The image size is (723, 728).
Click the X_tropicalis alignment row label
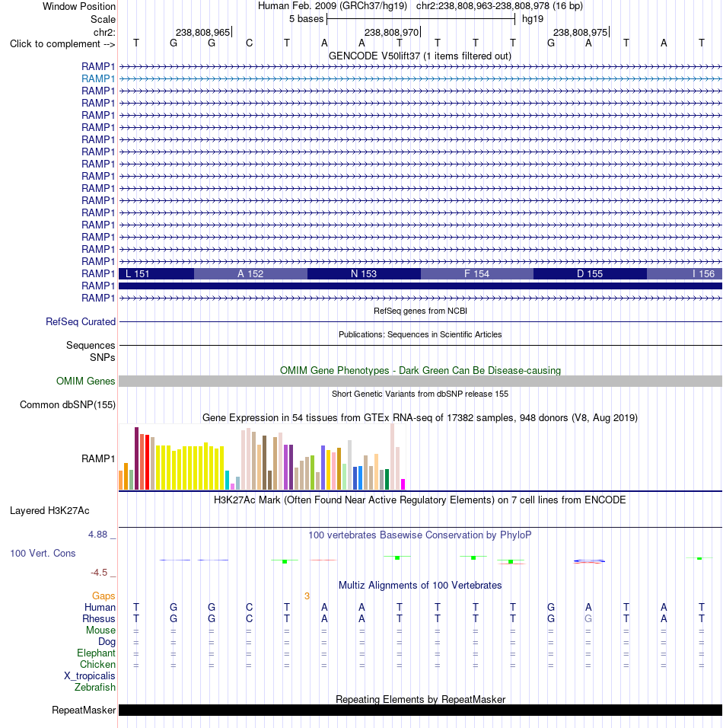(x=90, y=676)
